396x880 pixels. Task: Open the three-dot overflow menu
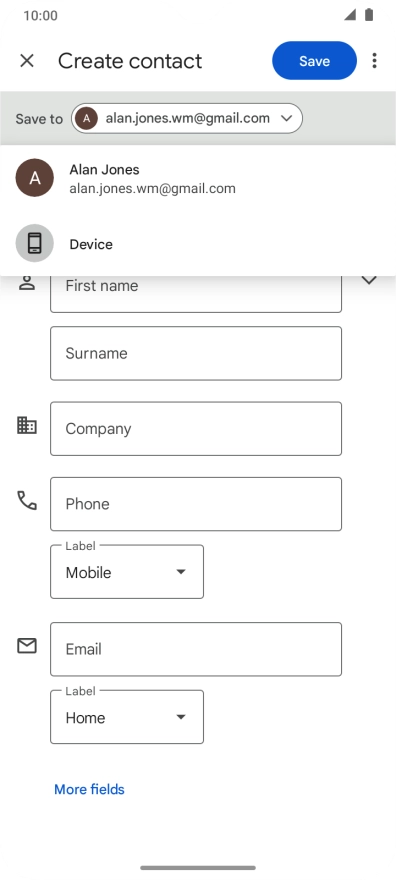point(374,61)
